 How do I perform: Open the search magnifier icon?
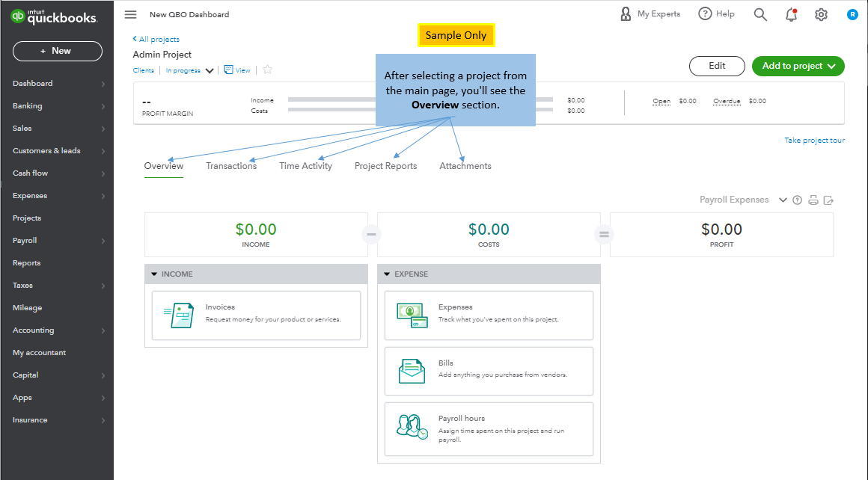760,13
